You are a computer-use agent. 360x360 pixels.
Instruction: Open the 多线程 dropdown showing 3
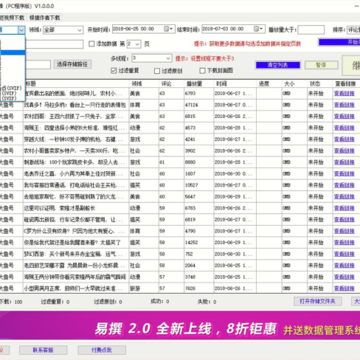(x=152, y=58)
